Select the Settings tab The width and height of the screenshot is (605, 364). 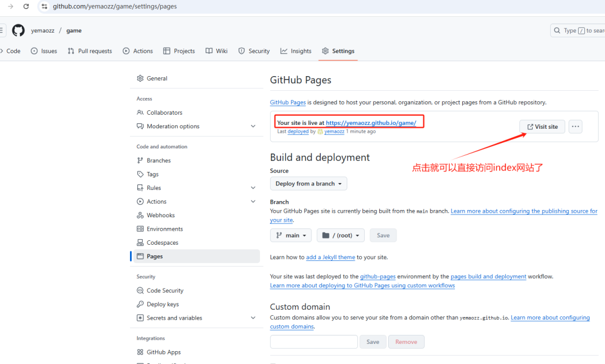[338, 51]
